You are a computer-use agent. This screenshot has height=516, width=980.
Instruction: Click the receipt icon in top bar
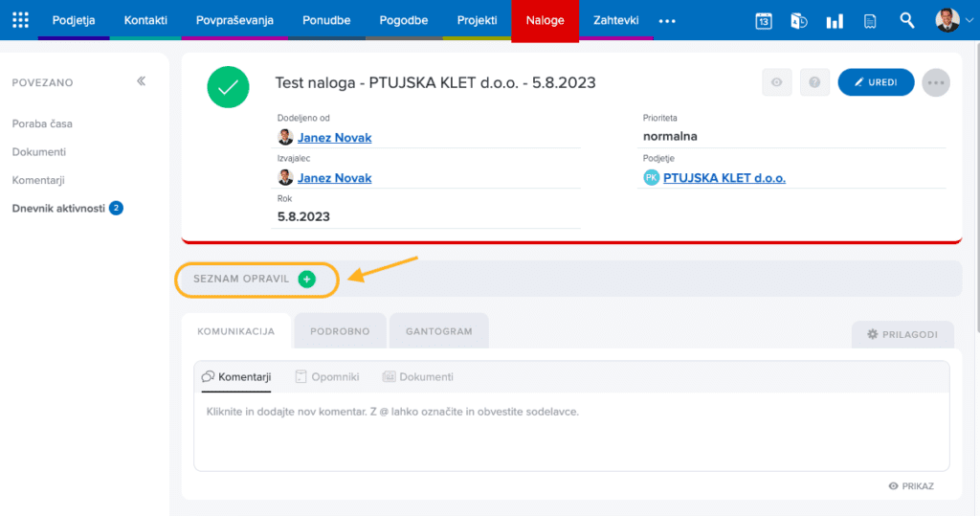(x=870, y=20)
